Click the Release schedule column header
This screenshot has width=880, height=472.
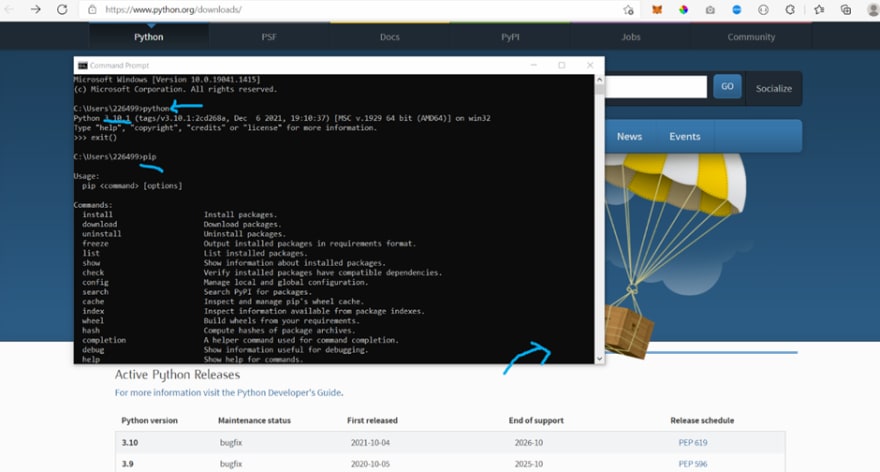coord(702,420)
